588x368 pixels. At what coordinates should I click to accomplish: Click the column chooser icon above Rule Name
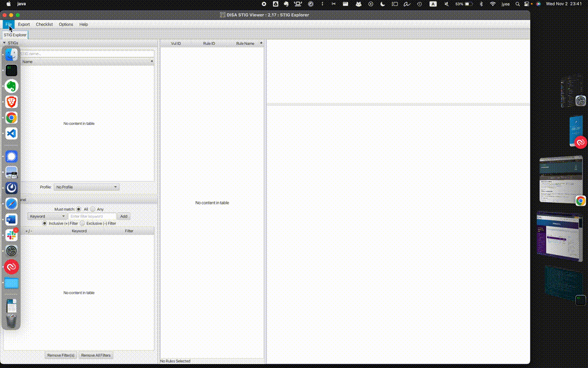click(261, 43)
